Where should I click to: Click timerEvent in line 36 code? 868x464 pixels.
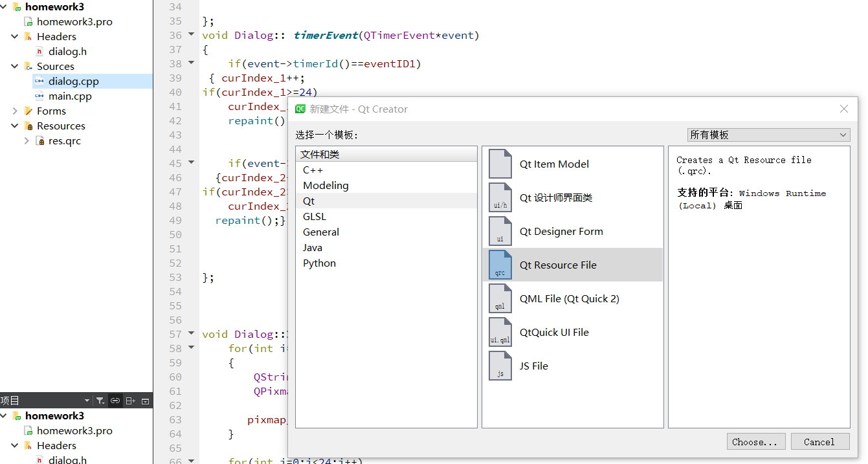(326, 35)
